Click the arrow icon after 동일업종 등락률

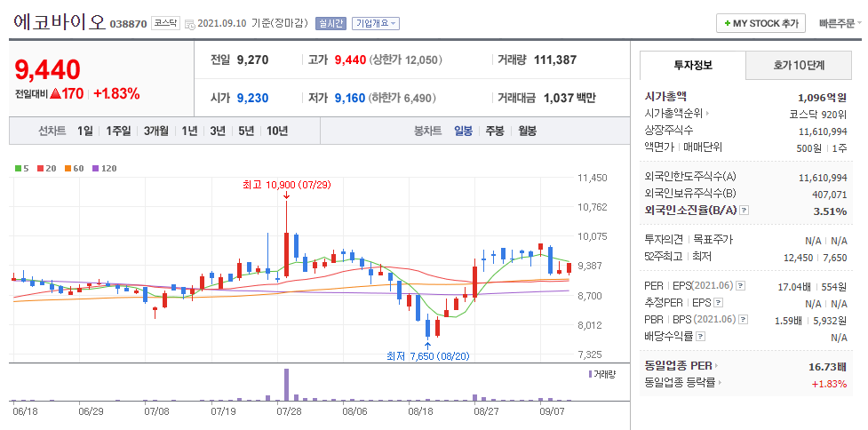click(x=721, y=382)
